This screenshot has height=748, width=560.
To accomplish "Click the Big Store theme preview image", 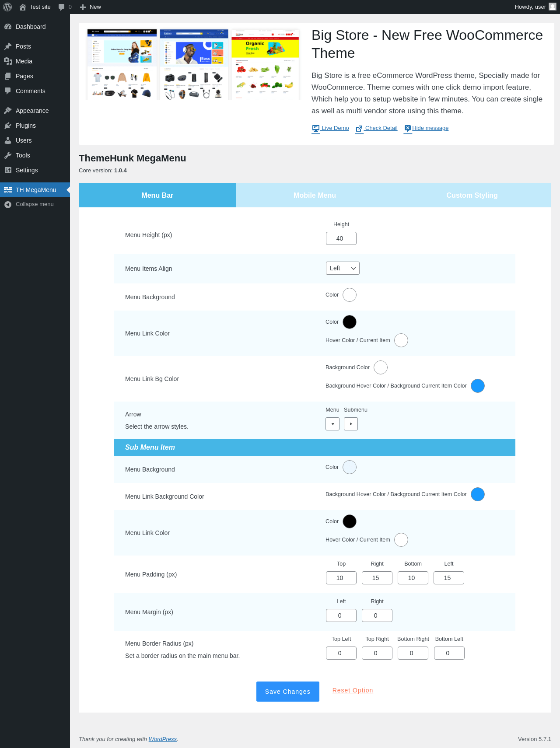I will (x=194, y=65).
